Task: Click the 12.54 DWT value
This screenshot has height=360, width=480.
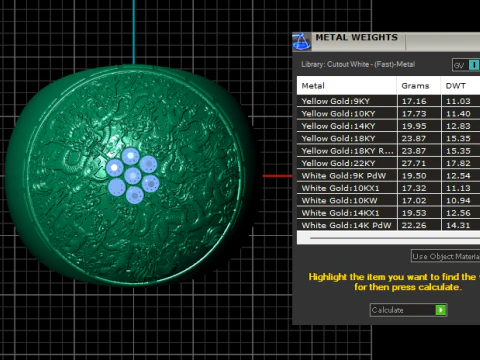Action: point(458,176)
